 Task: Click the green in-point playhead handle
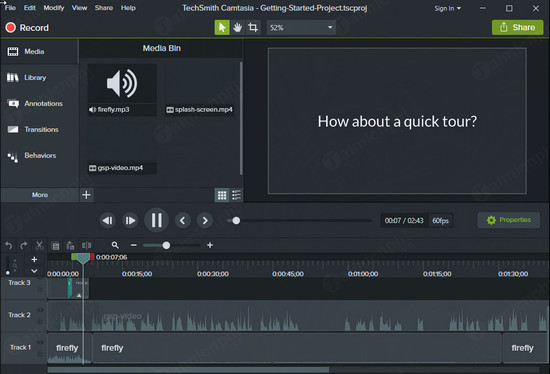[x=74, y=257]
